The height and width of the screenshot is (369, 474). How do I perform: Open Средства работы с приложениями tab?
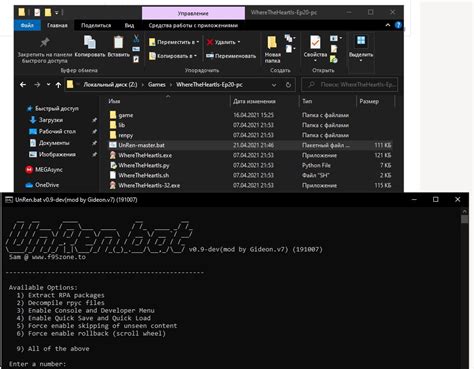193,25
